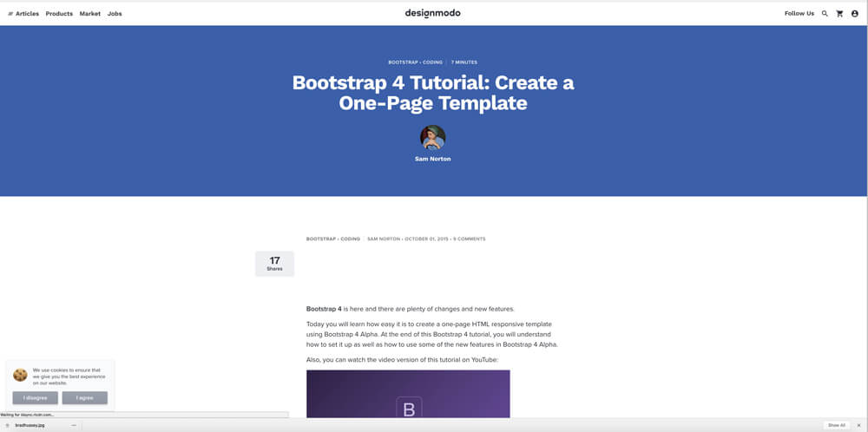This screenshot has width=868, height=432.
Task: Click the designmodo logo
Action: tap(432, 13)
